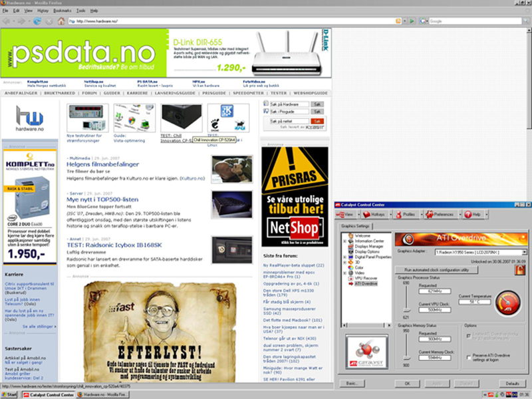Viewport: 532px width, 399px height.
Task: Select the Graphics Settings tab
Action: pyautogui.click(x=355, y=226)
